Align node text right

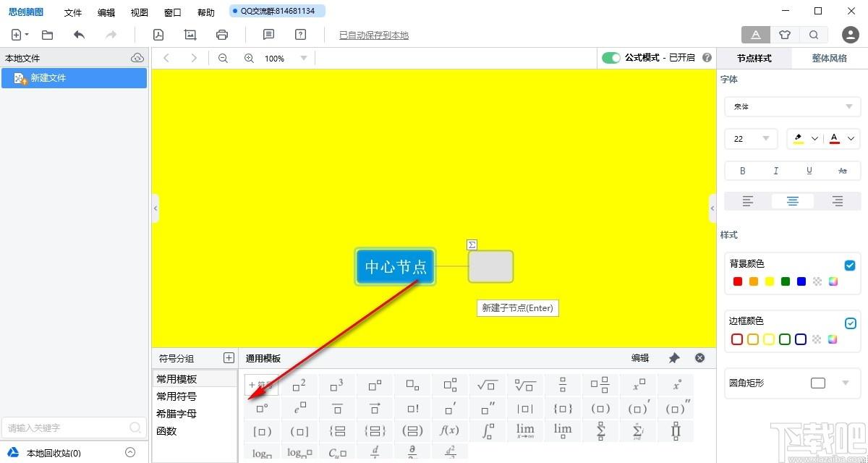coord(838,201)
